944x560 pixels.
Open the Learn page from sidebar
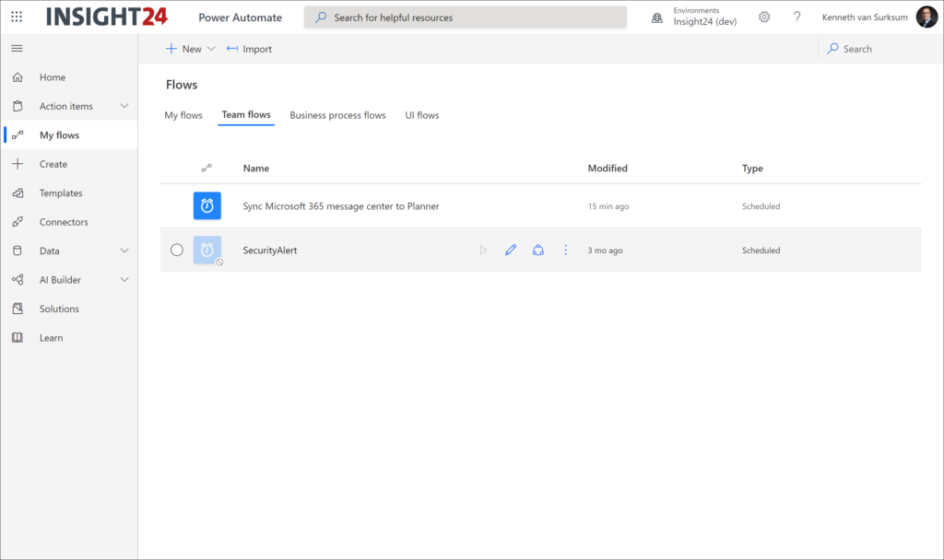pos(49,337)
